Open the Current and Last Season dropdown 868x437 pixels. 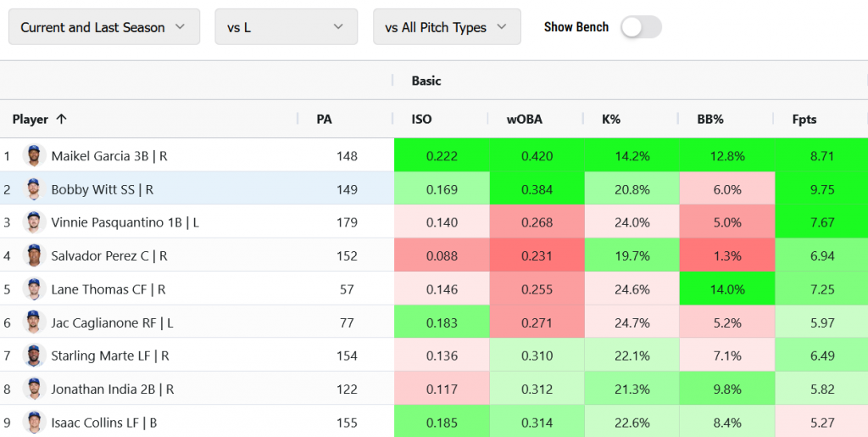click(x=103, y=27)
